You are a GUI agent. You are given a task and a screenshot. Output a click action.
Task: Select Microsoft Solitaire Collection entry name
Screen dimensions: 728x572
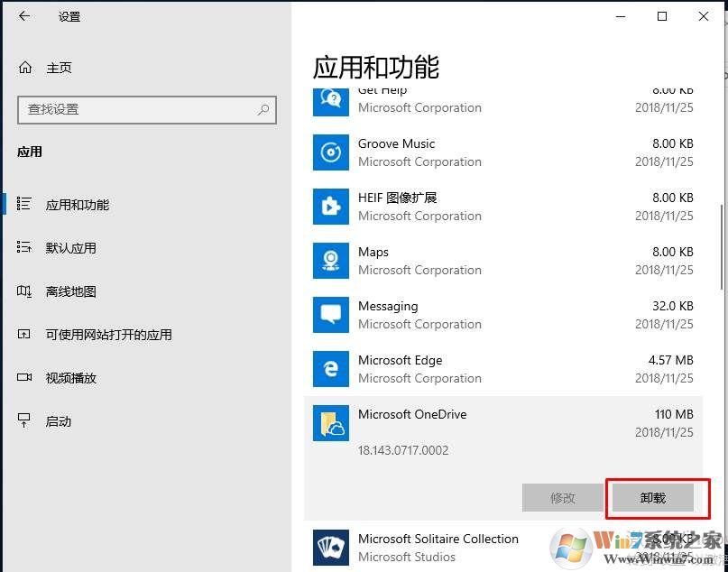click(x=438, y=539)
